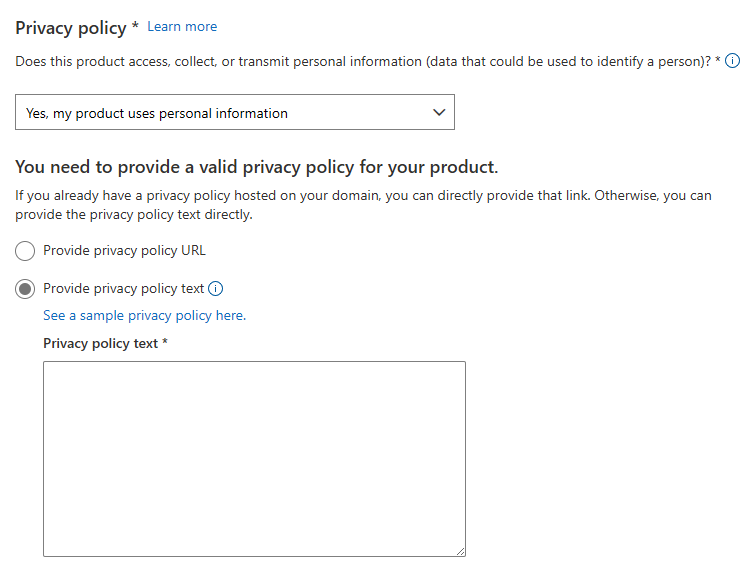Click info icon after personal information question
The width and height of the screenshot is (748, 562).
click(732, 61)
